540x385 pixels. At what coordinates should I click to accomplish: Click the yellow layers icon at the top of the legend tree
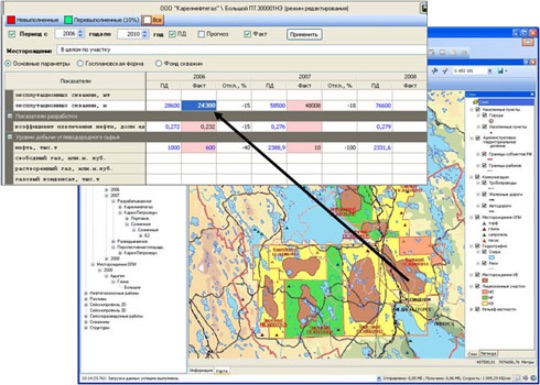475,102
